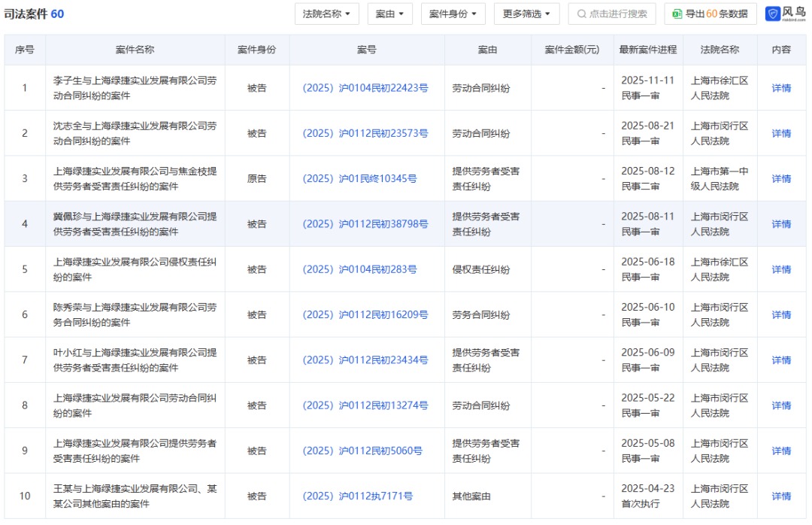Screen dimensions: 812x525
Task: Open 详情 for the 王某 case
Action: 780,496
